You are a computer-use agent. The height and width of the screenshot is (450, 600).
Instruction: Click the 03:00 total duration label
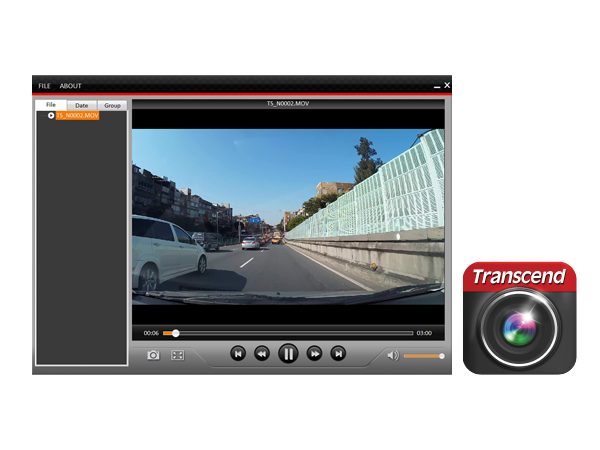(424, 333)
